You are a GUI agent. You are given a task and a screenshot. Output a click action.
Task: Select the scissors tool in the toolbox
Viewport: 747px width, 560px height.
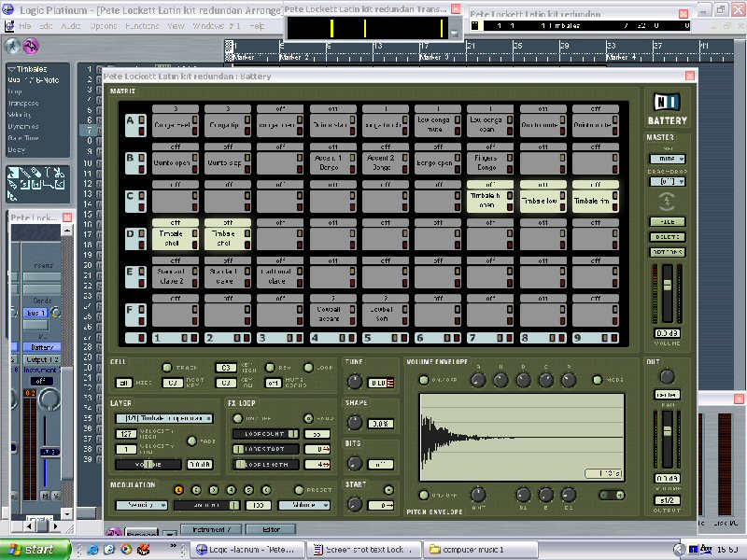coord(58,173)
